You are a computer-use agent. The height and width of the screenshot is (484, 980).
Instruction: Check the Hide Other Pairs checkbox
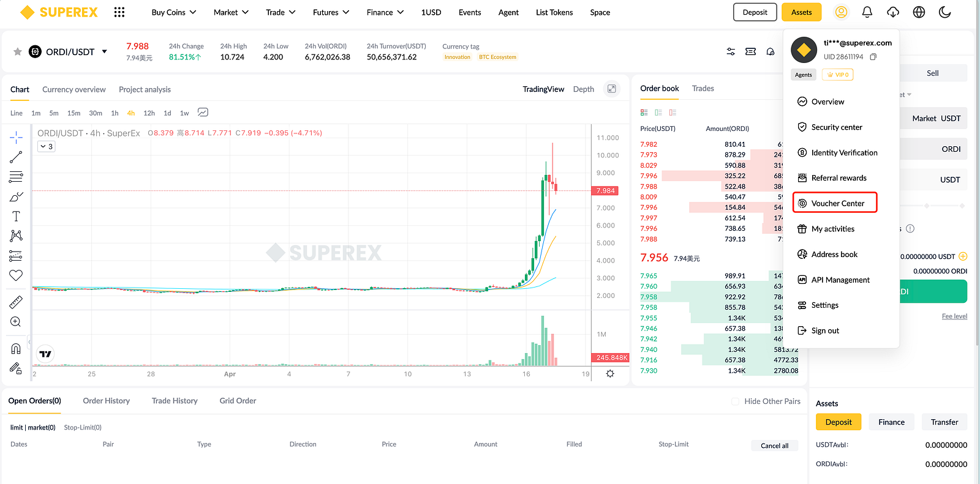click(735, 401)
